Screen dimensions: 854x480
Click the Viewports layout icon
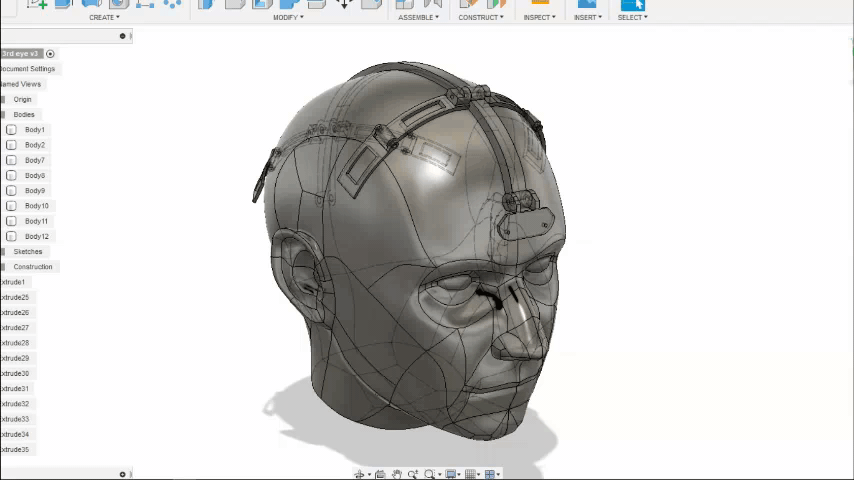(490, 474)
